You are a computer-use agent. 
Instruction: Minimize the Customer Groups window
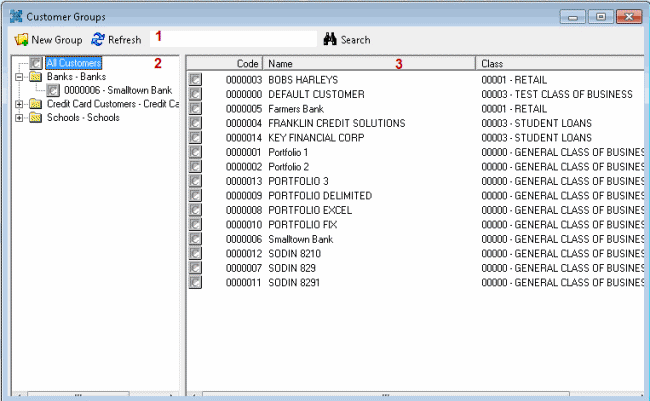572,17
